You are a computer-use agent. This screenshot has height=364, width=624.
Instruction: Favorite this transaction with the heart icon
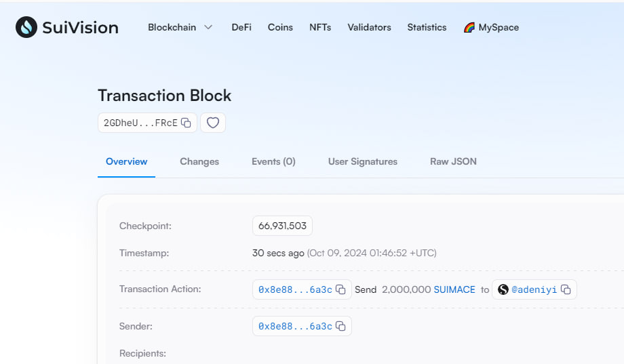[213, 123]
